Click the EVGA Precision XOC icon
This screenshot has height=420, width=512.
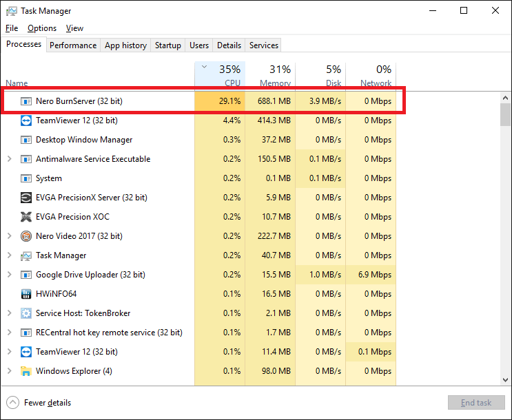(26, 217)
